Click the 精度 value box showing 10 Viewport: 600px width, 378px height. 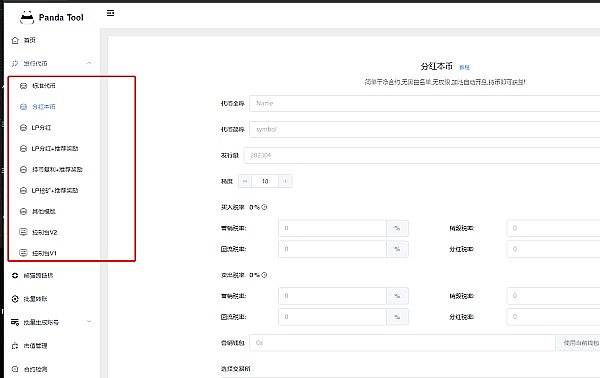[x=265, y=181]
